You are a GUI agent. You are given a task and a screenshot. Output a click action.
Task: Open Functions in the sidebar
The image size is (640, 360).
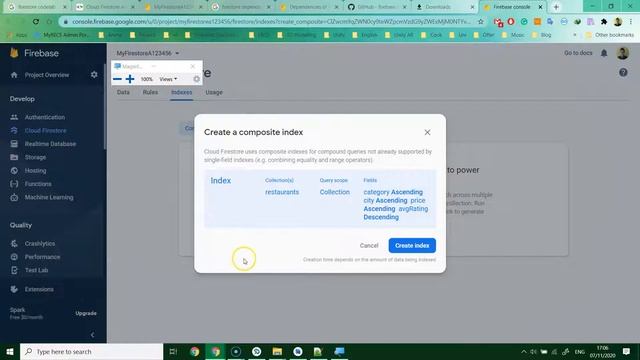click(38, 184)
